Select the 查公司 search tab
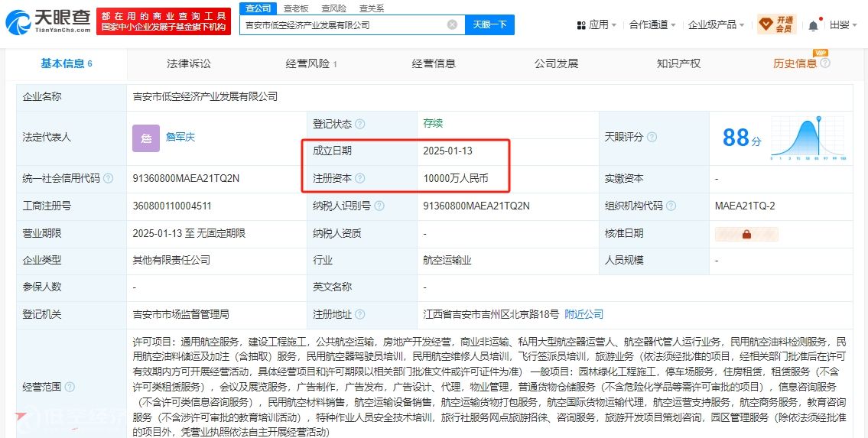Viewport: 868px width, 438px height. pos(258,8)
